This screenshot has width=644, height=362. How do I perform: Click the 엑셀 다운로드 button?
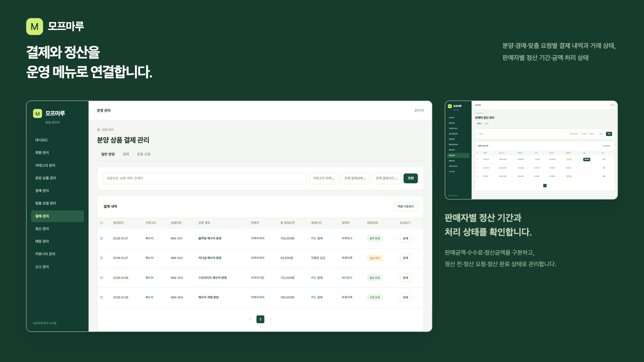click(406, 206)
